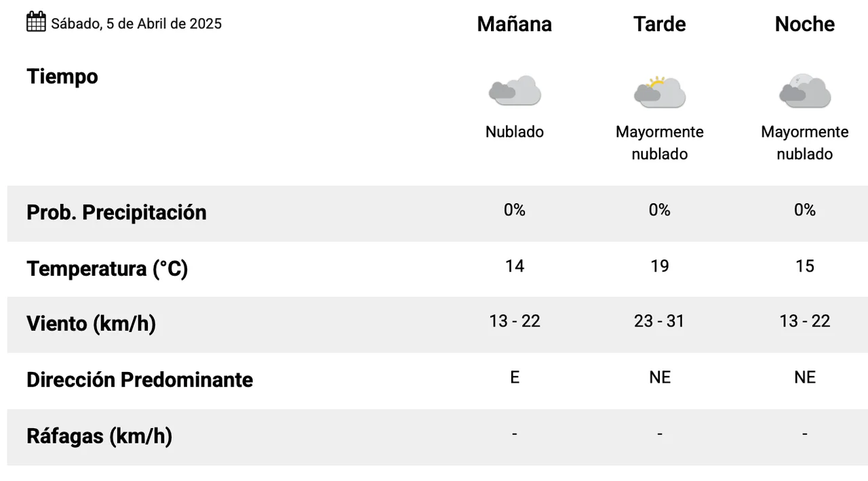The height and width of the screenshot is (481, 868).
Task: Click the Dirección Predominante row label
Action: [139, 380]
